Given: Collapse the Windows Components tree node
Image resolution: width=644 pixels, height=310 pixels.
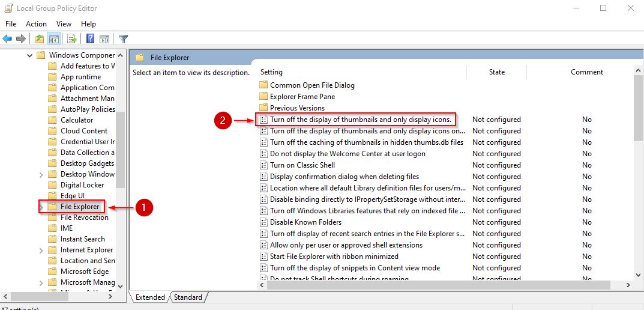Looking at the screenshot, I should coord(29,55).
